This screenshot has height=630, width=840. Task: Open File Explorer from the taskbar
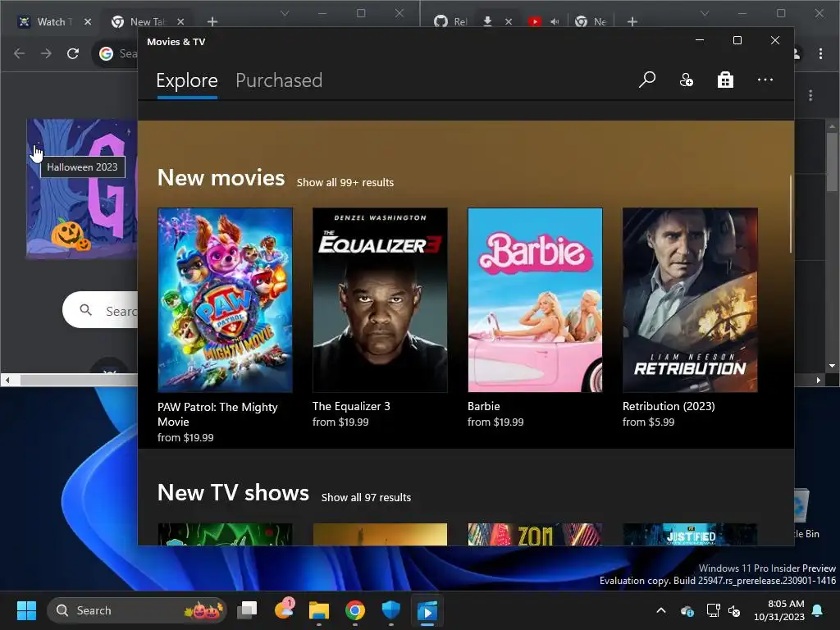pos(319,610)
